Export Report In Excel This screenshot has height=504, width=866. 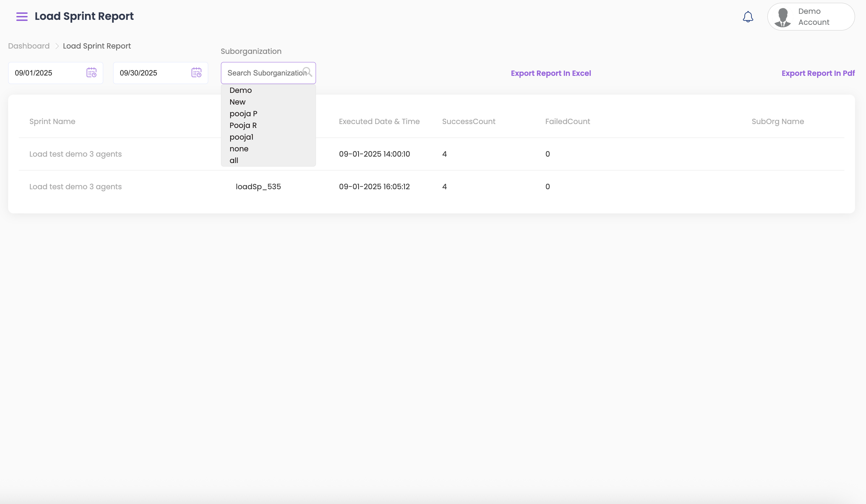551,73
